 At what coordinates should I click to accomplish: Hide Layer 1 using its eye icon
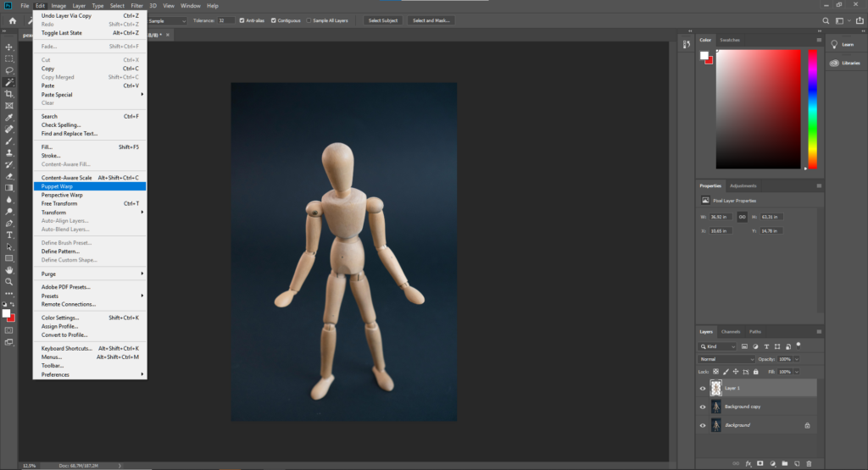[x=703, y=389]
